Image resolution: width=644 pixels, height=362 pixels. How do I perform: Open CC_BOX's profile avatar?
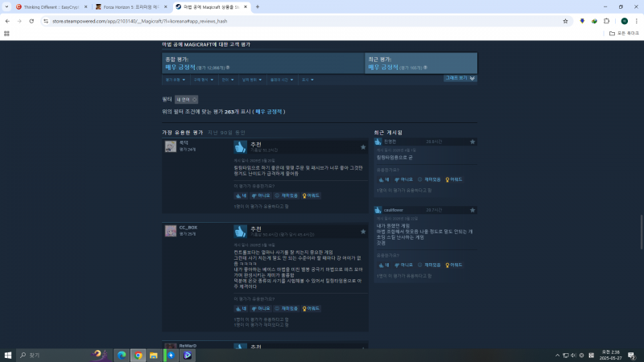[x=171, y=231]
